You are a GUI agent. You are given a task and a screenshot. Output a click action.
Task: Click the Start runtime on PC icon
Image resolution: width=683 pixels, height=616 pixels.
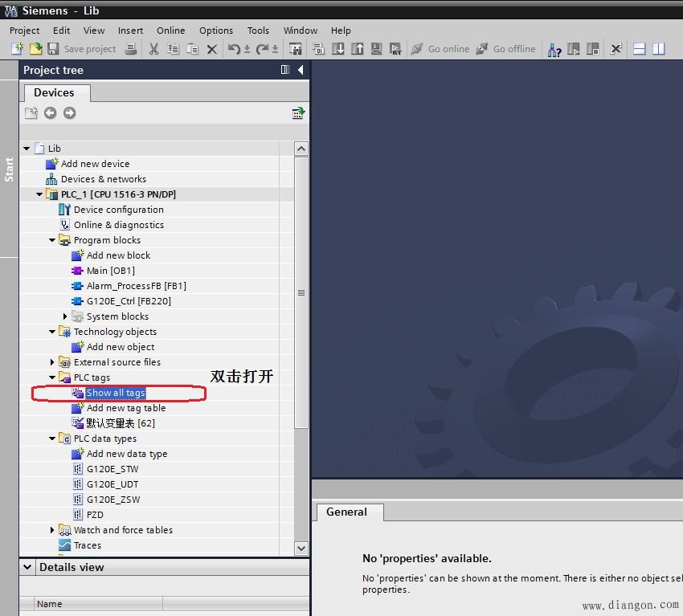(395, 49)
